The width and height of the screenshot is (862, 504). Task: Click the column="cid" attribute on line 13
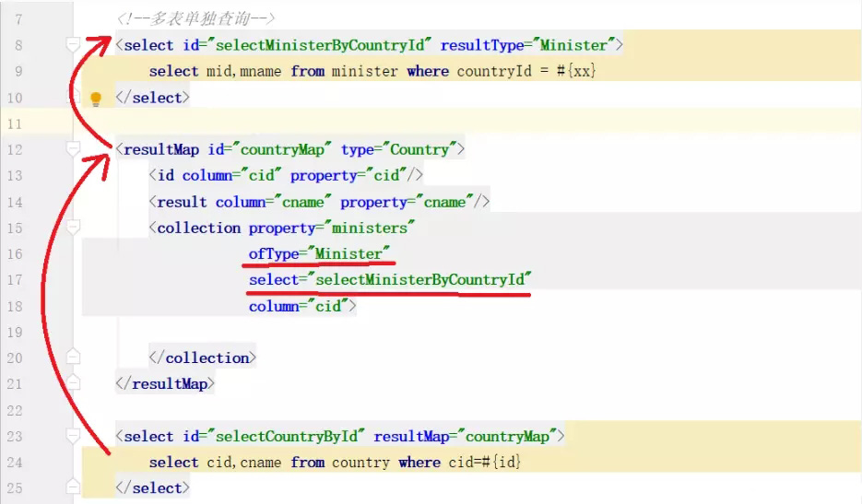coord(231,175)
